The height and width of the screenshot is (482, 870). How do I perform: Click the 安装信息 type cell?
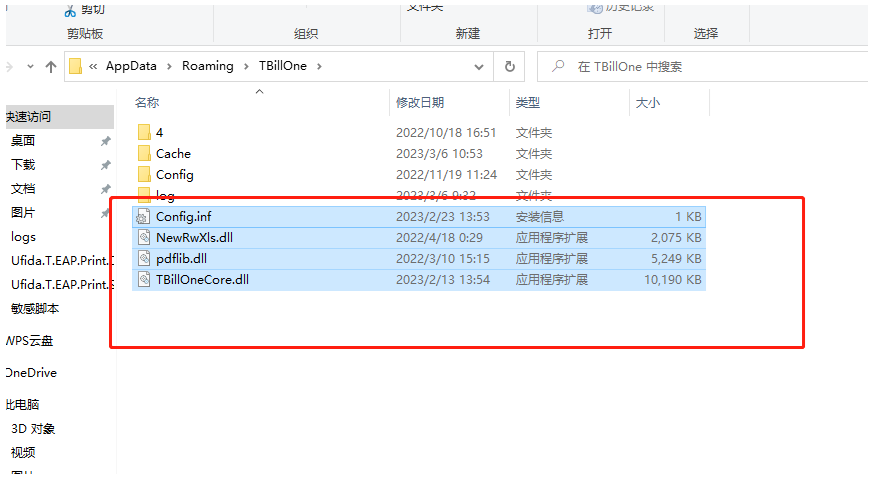(x=540, y=217)
